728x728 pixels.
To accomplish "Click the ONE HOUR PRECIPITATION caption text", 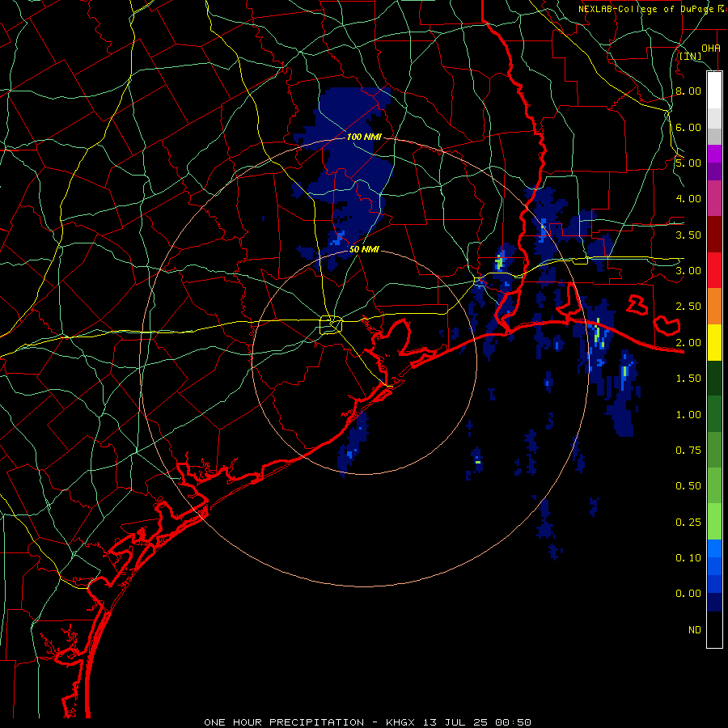I will click(x=284, y=722).
